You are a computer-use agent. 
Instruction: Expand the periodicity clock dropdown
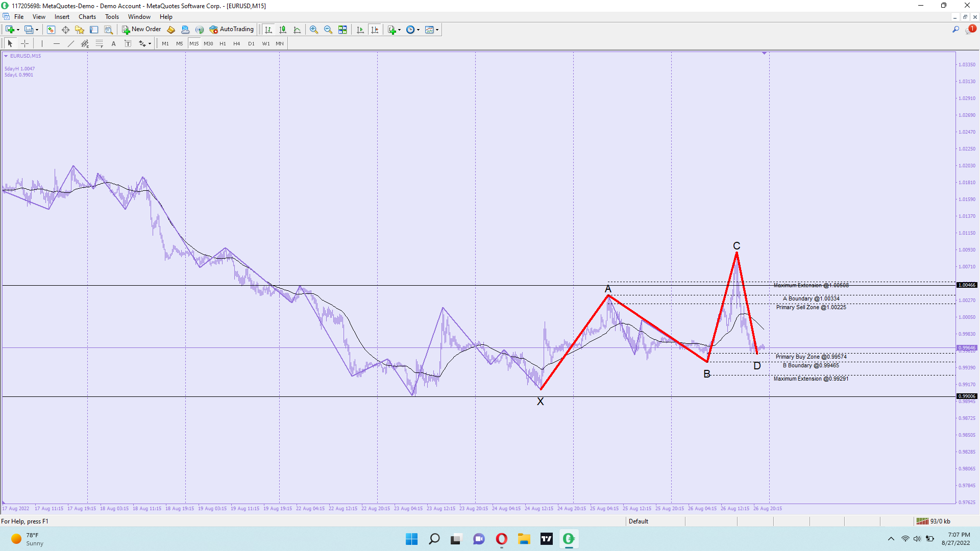(413, 30)
